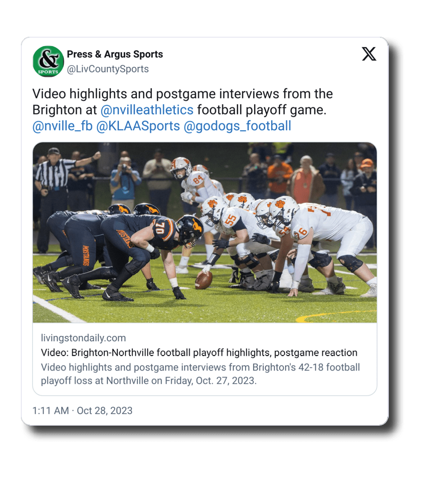Image resolution: width=426 pixels, height=504 pixels.
Task: Click the football game photo thumbnail
Action: [205, 233]
